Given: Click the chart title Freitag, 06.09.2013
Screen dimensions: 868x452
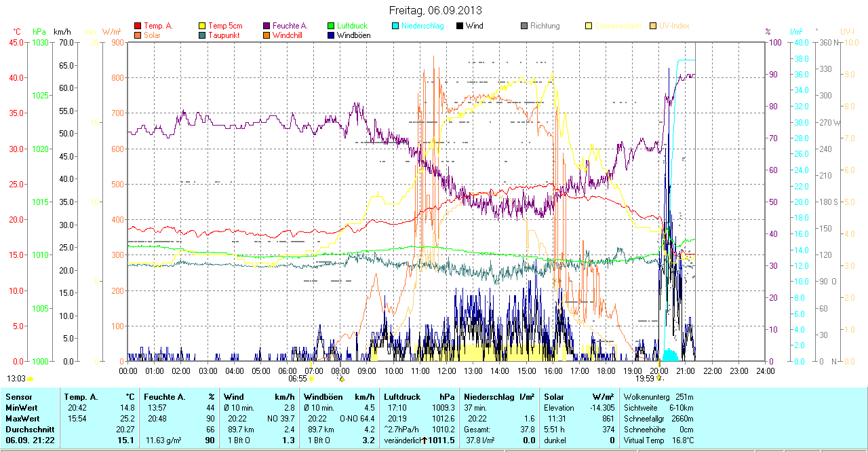Looking at the screenshot, I should click(x=435, y=10).
